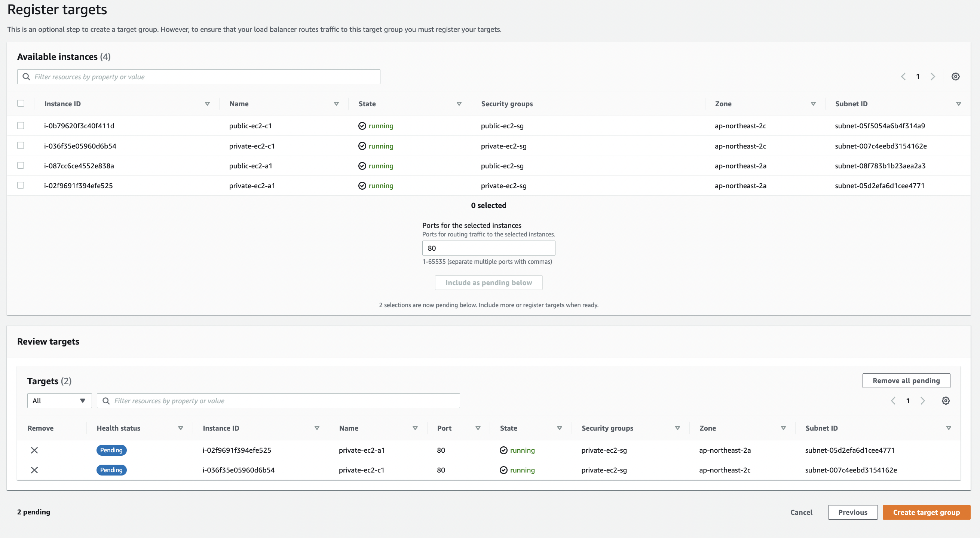980x538 pixels.
Task: Open Available instances table settings gear
Action: click(955, 76)
